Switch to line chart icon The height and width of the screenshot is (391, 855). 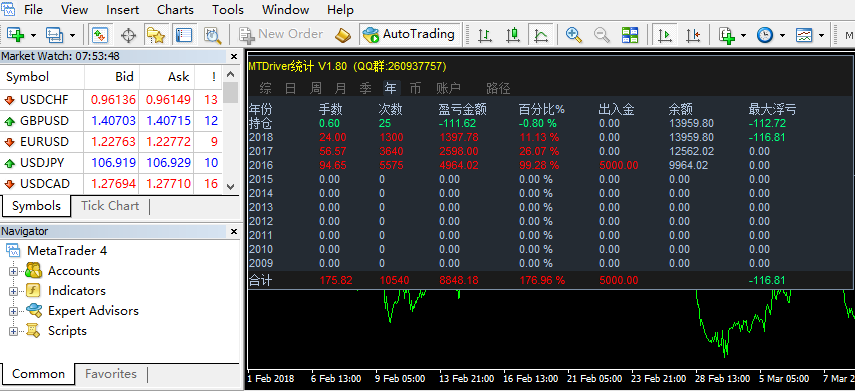coord(541,35)
